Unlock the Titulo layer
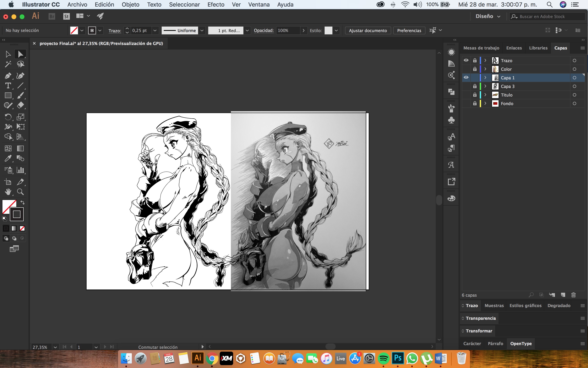The height and width of the screenshot is (368, 588). point(475,95)
